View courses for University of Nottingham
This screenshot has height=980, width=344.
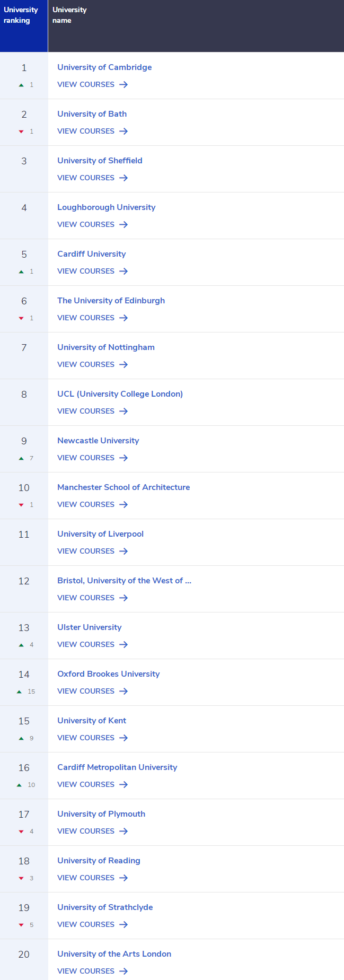92,364
